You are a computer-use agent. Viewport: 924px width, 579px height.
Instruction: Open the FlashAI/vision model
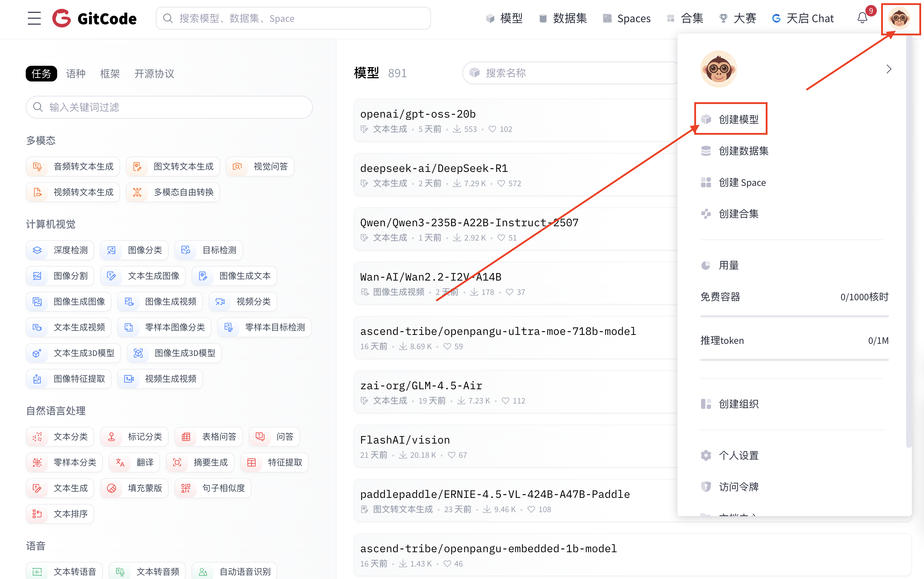pyautogui.click(x=405, y=440)
